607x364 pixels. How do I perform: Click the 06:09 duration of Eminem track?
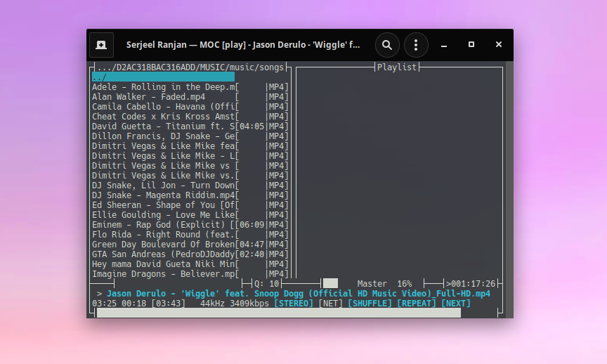coord(252,225)
